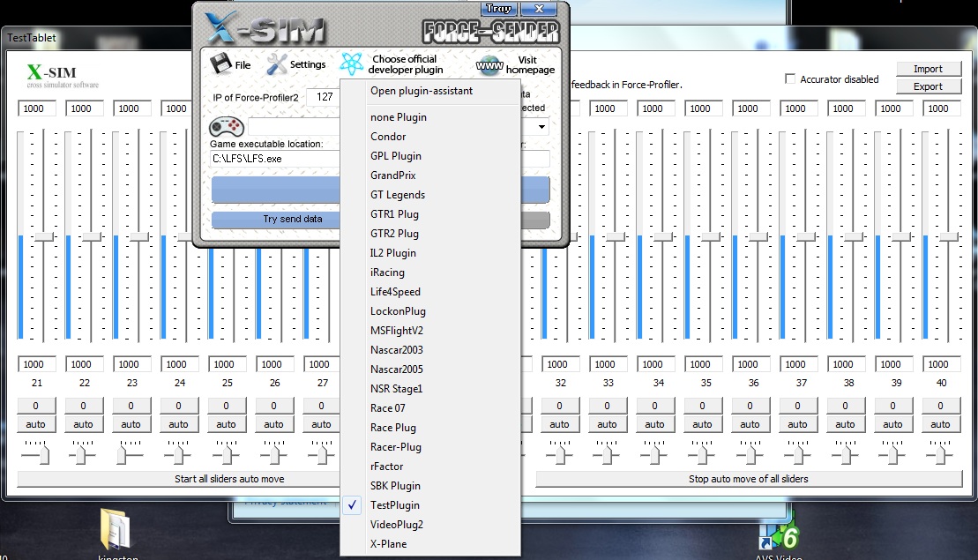
Task: Click the vertical slider thumb of channel 34
Action: point(662,237)
